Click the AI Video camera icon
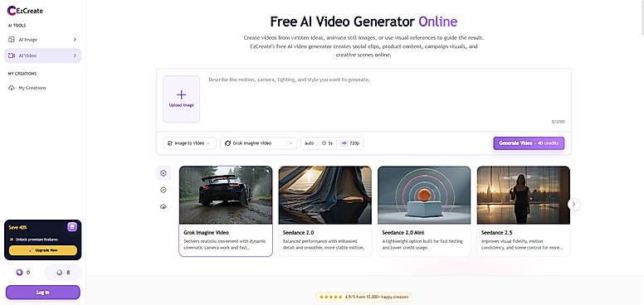Image resolution: width=644 pixels, height=305 pixels. [x=12, y=56]
